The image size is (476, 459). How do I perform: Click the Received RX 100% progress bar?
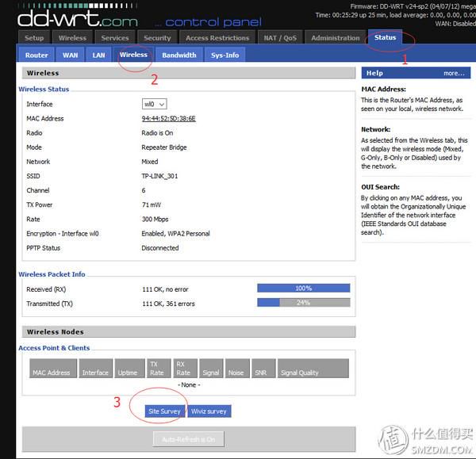(304, 288)
